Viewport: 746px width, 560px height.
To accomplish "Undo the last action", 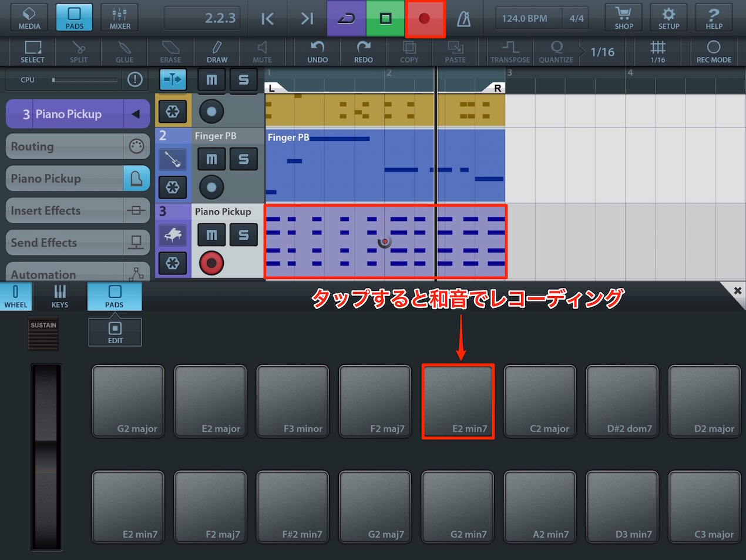I will click(x=317, y=52).
